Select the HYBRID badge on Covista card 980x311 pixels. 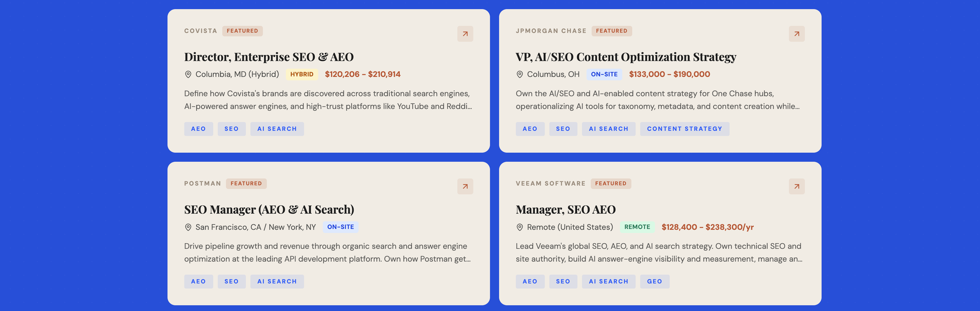pyautogui.click(x=302, y=74)
